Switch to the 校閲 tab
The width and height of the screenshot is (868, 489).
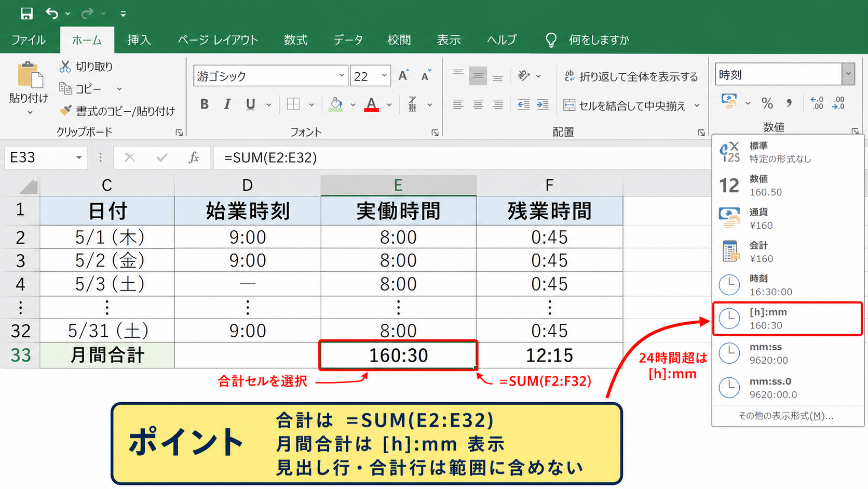(399, 40)
